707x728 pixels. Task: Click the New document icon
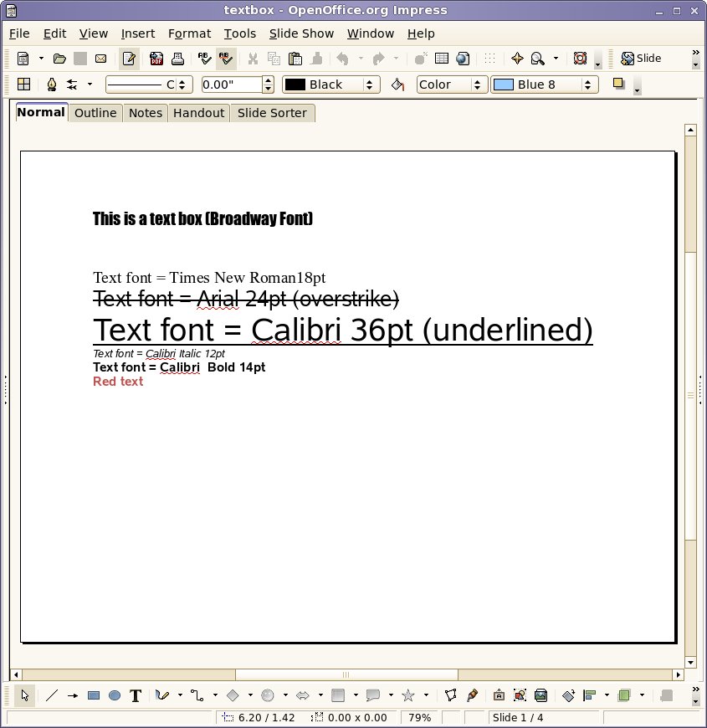click(x=23, y=59)
